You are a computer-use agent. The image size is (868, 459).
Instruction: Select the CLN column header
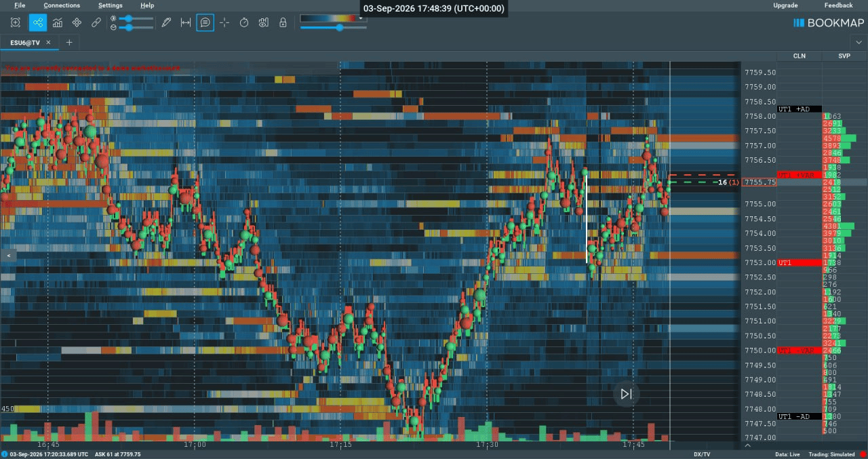click(x=800, y=56)
